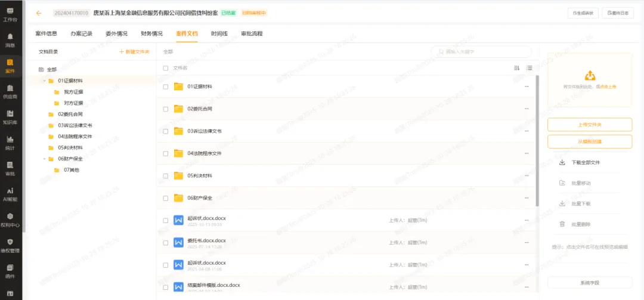Tick checkbox for 06财产保全 folder row
This screenshot has width=644, height=300.
tap(166, 197)
